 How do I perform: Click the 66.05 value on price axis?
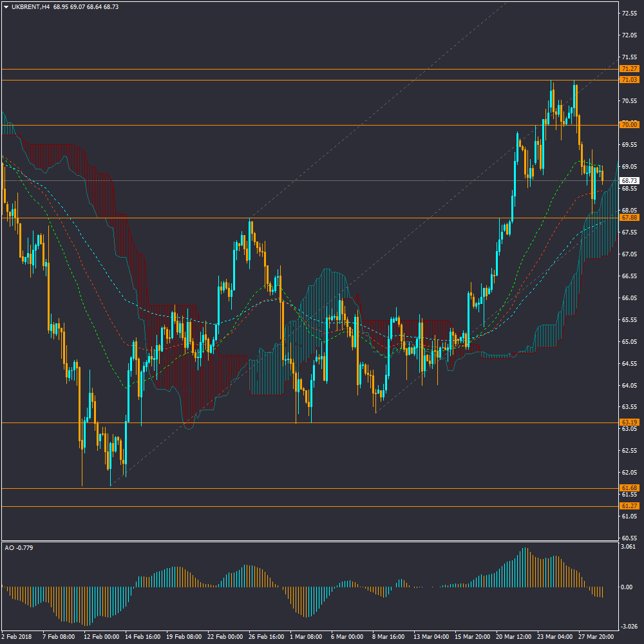point(629,298)
